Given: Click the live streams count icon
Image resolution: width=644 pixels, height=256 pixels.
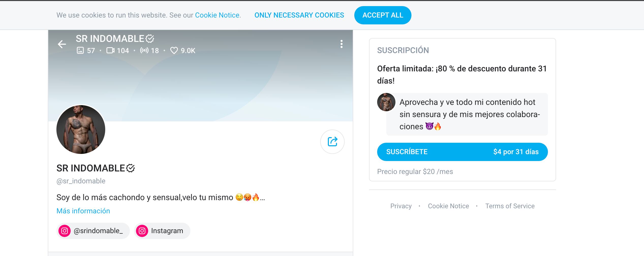Looking at the screenshot, I should pyautogui.click(x=144, y=51).
